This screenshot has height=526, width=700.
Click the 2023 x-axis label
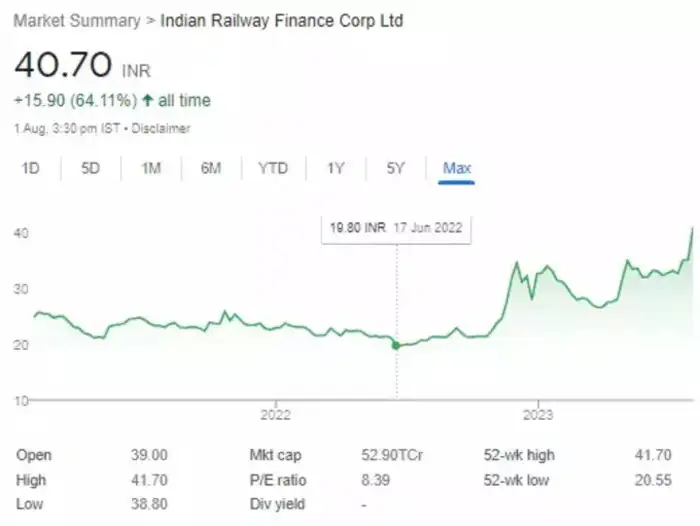pos(538,414)
